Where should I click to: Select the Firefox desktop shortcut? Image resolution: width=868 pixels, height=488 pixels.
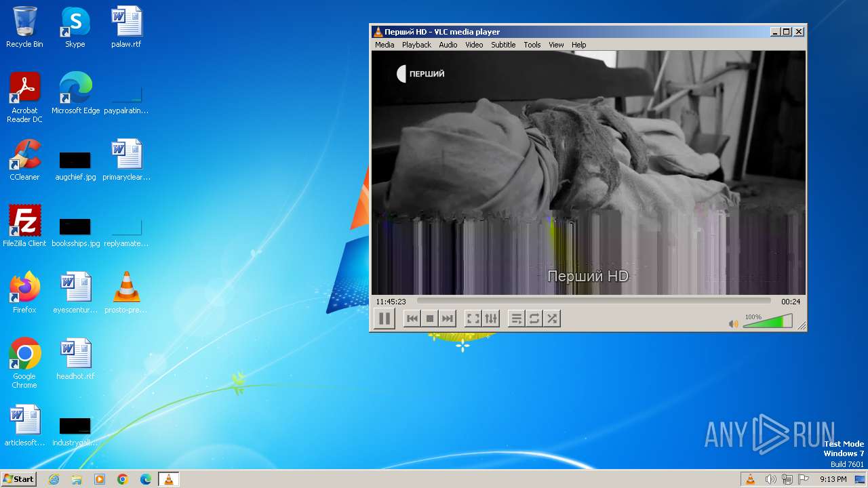coord(24,293)
